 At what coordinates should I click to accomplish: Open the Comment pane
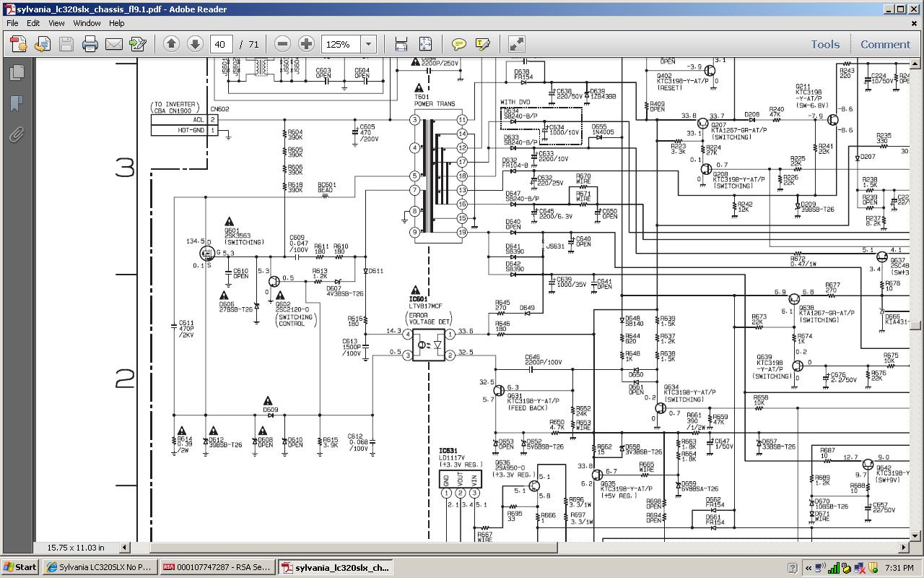(x=885, y=44)
